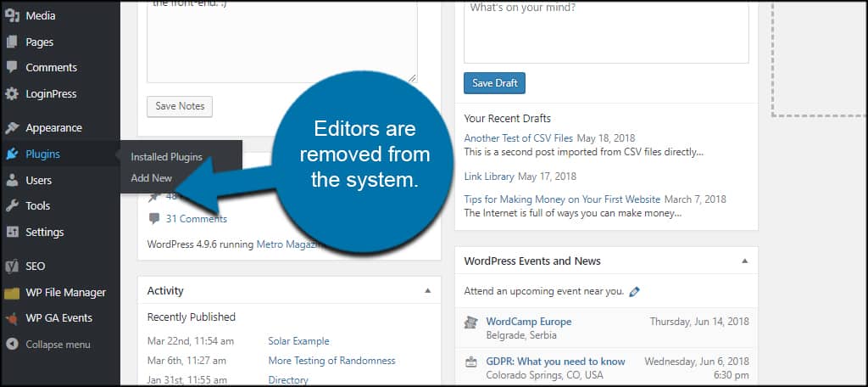Click the Media icon in sidebar
Screen dimensions: 868x387
[x=12, y=15]
